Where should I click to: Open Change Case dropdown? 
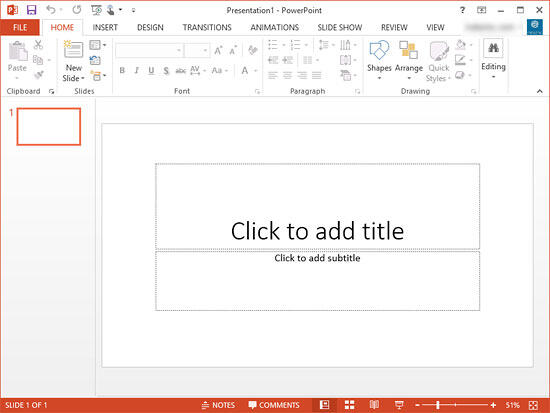coord(220,71)
